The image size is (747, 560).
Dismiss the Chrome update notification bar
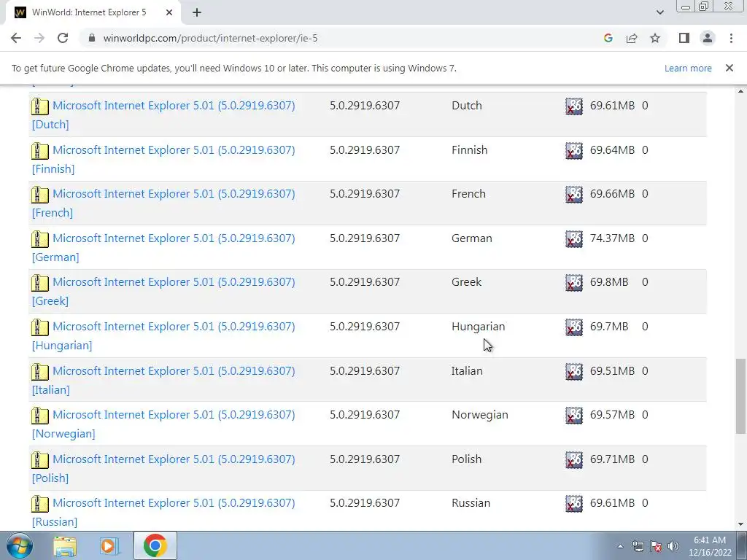click(x=729, y=68)
